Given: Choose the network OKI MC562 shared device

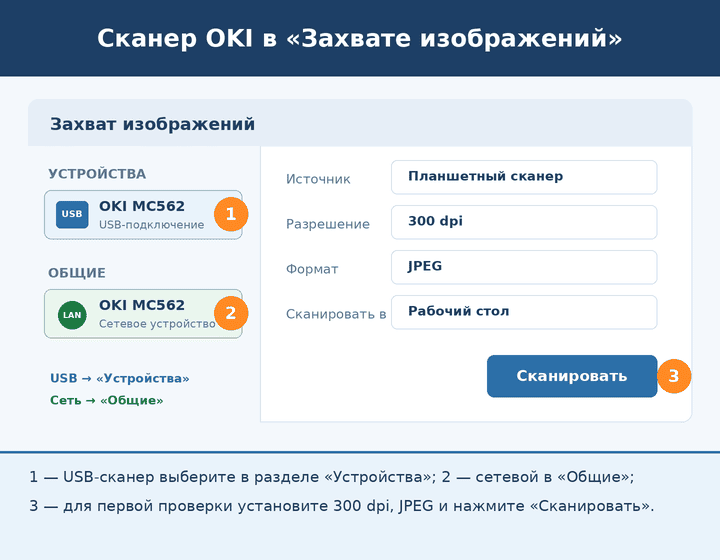Looking at the screenshot, I should tap(143, 314).
